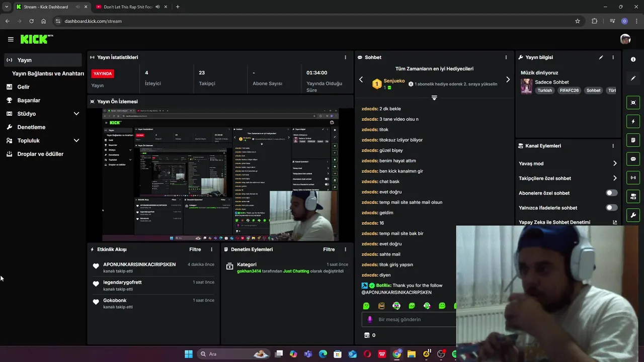Open Etkinlik Akışı three-dot menu
Image resolution: width=644 pixels, height=362 pixels.
tap(211, 249)
